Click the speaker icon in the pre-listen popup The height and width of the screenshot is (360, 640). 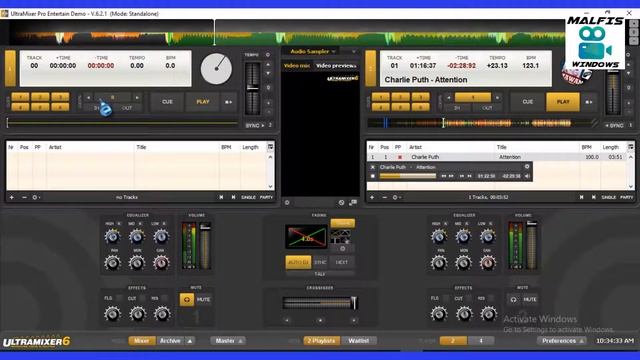click(x=527, y=176)
